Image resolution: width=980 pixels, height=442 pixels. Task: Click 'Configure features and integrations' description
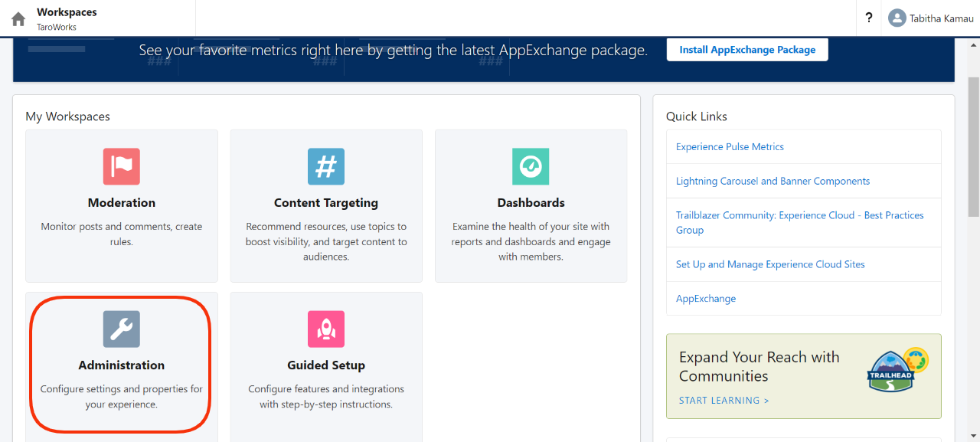click(326, 396)
